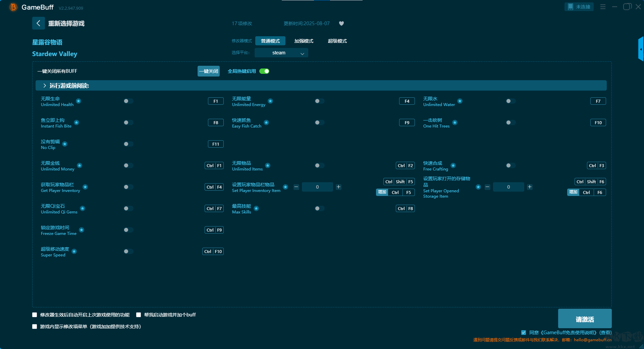
Task: Click the 一键关闭 button
Action: tap(209, 71)
